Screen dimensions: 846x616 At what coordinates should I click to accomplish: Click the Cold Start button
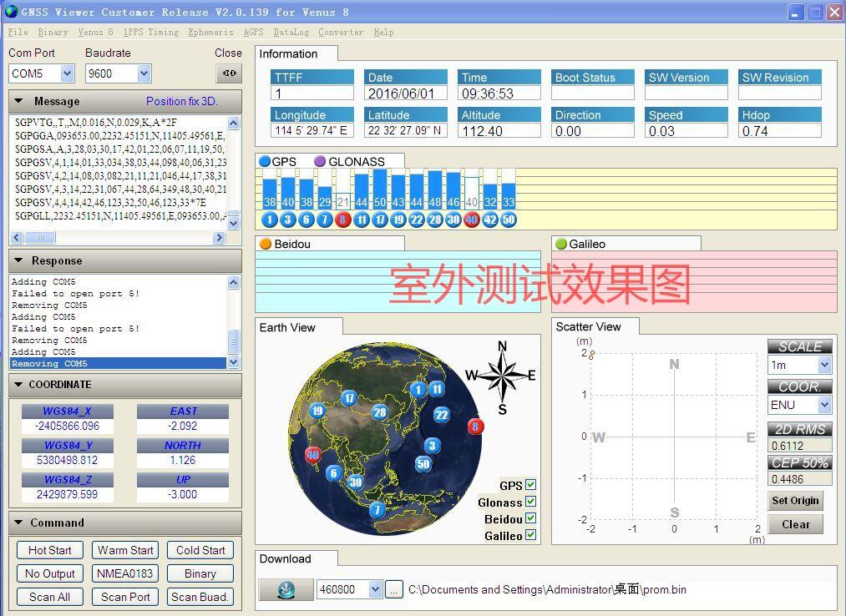(200, 550)
